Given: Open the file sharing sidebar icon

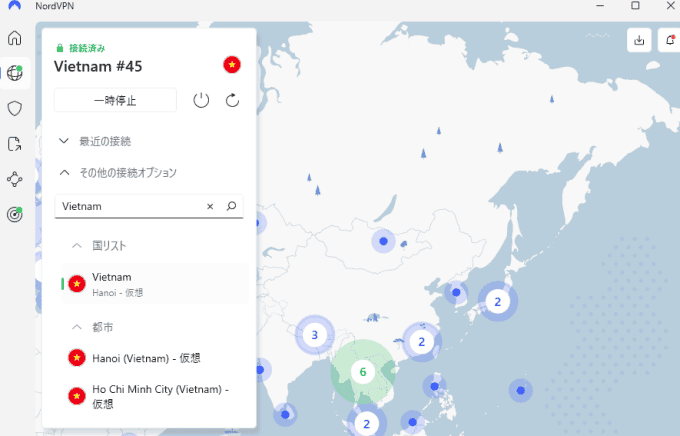Looking at the screenshot, I should [15, 144].
